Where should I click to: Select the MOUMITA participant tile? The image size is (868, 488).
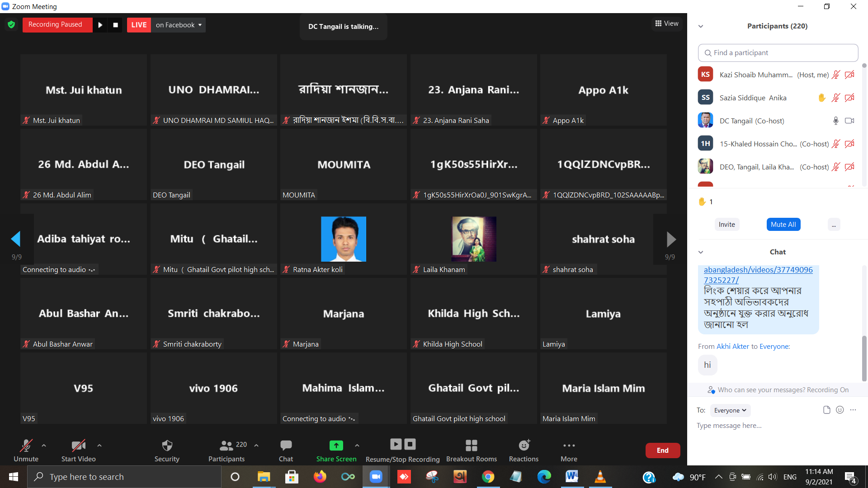point(344,164)
